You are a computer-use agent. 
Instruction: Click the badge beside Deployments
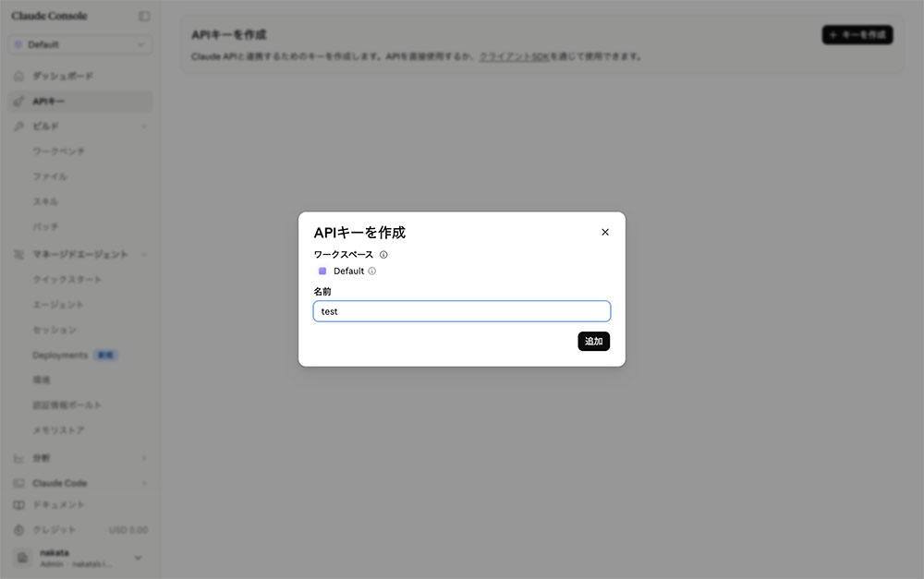coord(106,356)
